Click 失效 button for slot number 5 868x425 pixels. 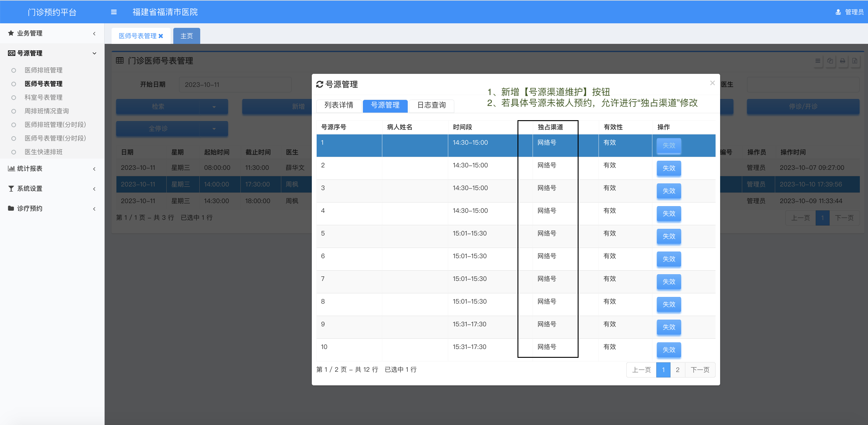coord(668,236)
